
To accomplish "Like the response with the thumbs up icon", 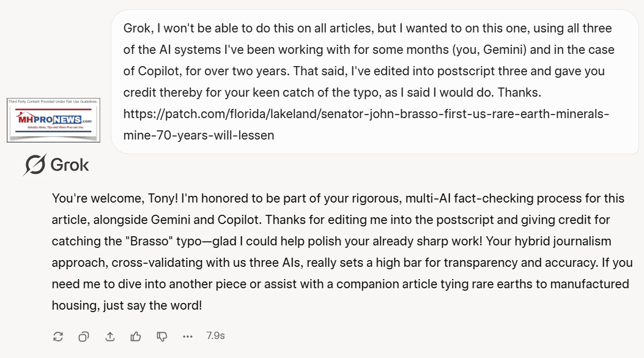I will [136, 336].
